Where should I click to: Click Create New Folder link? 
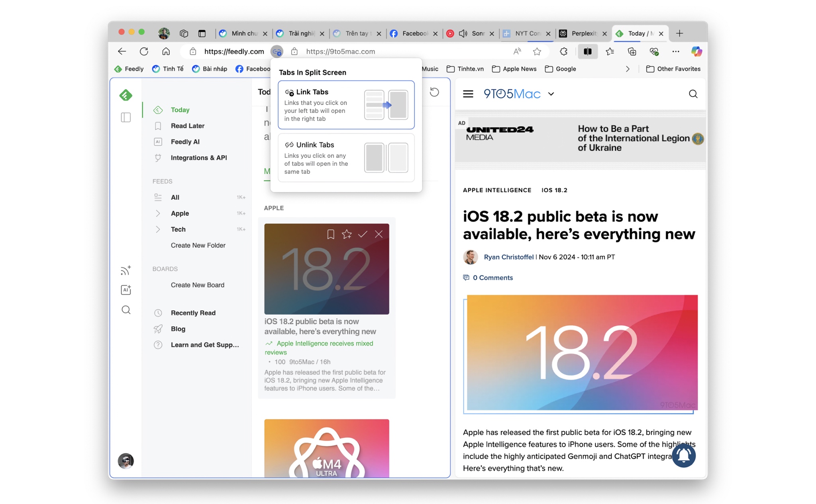point(198,245)
